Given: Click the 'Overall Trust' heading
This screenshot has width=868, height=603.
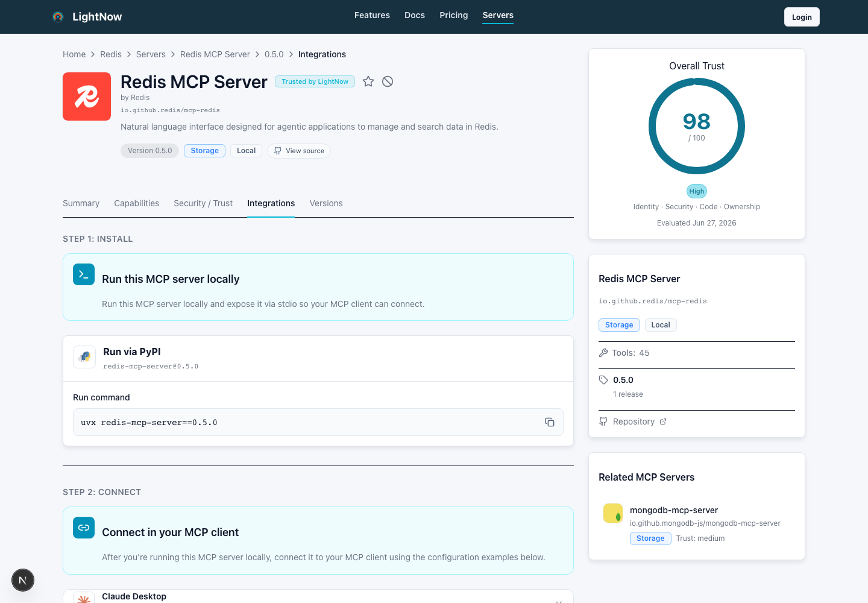Looking at the screenshot, I should point(697,66).
